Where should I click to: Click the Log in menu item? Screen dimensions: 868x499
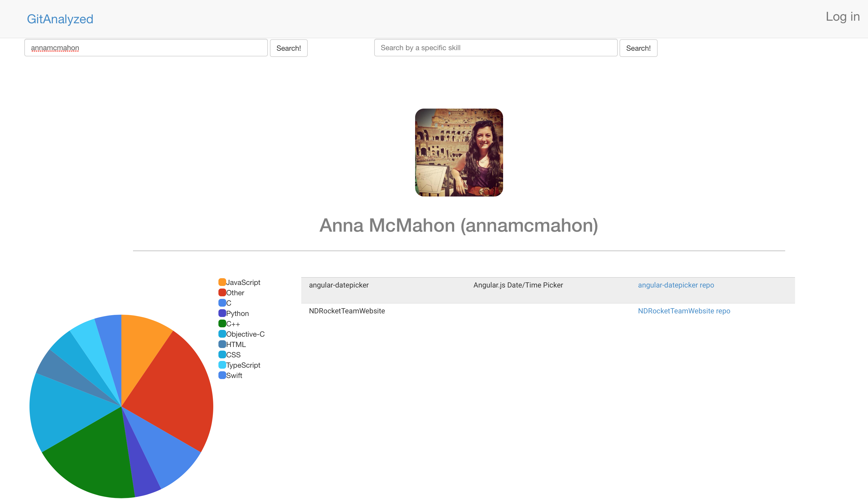click(x=842, y=17)
